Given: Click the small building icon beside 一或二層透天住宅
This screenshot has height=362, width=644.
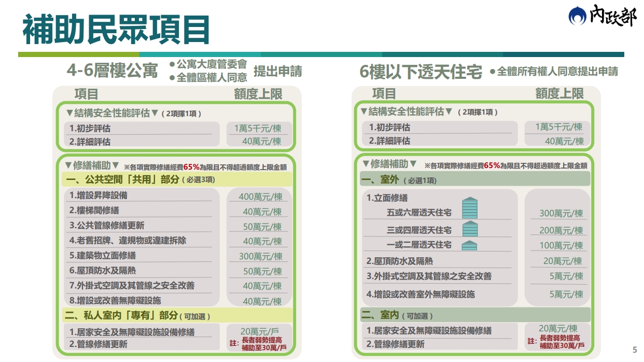Looking at the screenshot, I should pyautogui.click(x=469, y=245).
